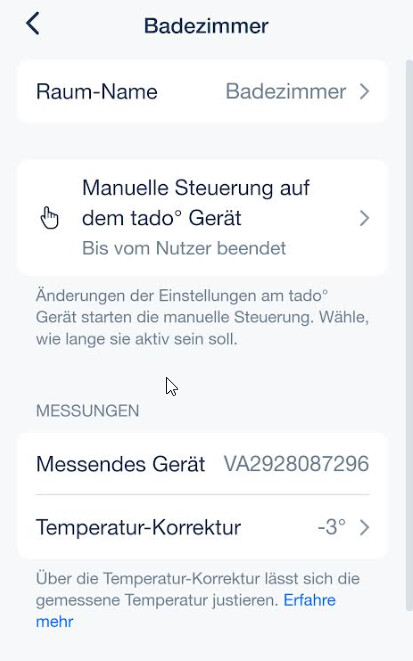
Task: Open the Temperatur-Korrektur setting label
Action: 139,527
